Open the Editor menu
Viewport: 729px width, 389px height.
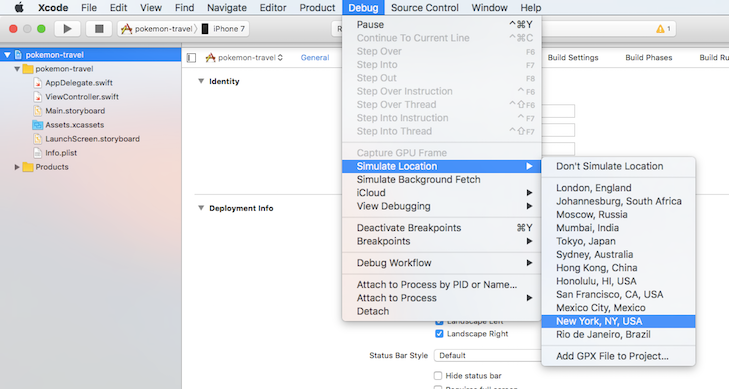[273, 7]
